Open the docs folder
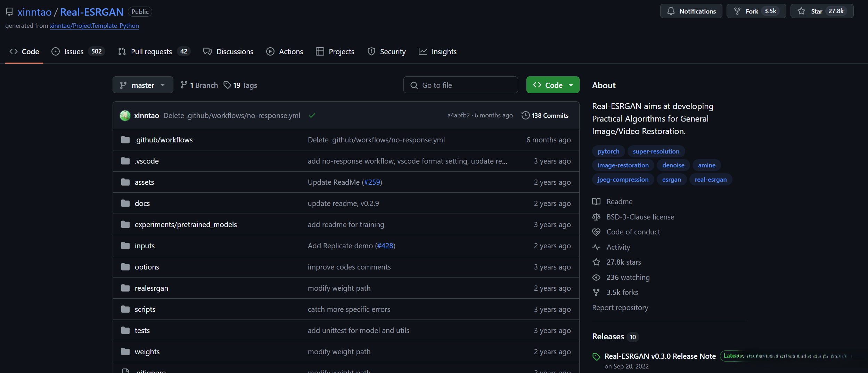 click(142, 204)
